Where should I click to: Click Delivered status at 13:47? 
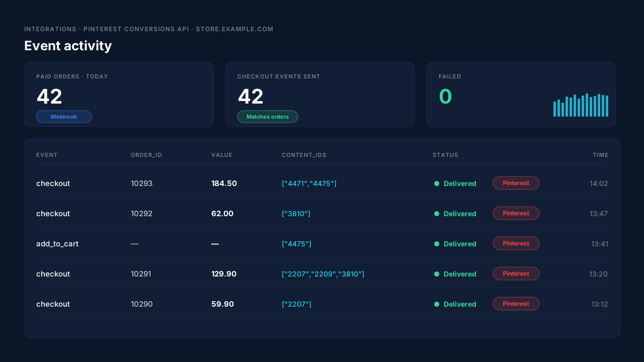460,214
